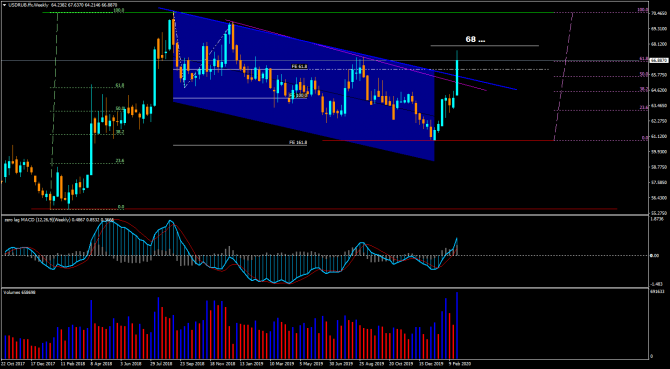Click the 68.1200 price scale label
This screenshot has height=369, width=670.
click(659, 44)
